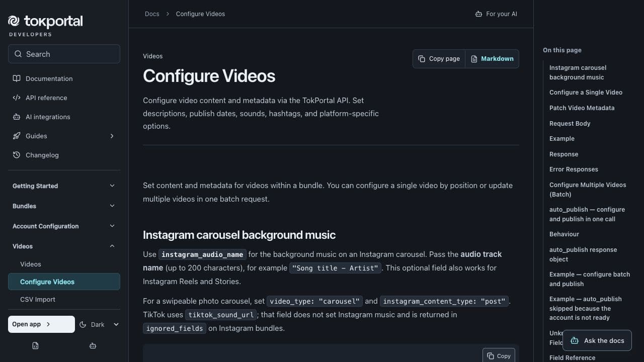Click the robot icon beside For your AI

478,14
